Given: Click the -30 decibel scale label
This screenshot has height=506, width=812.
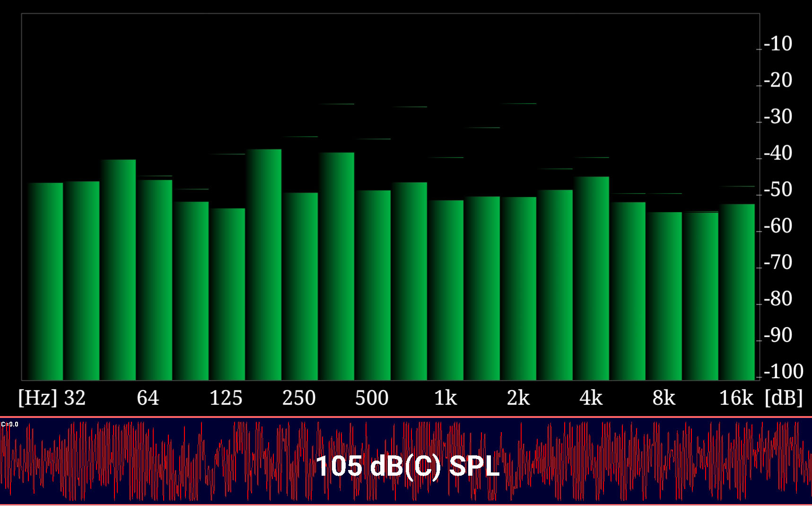Looking at the screenshot, I should [778, 116].
